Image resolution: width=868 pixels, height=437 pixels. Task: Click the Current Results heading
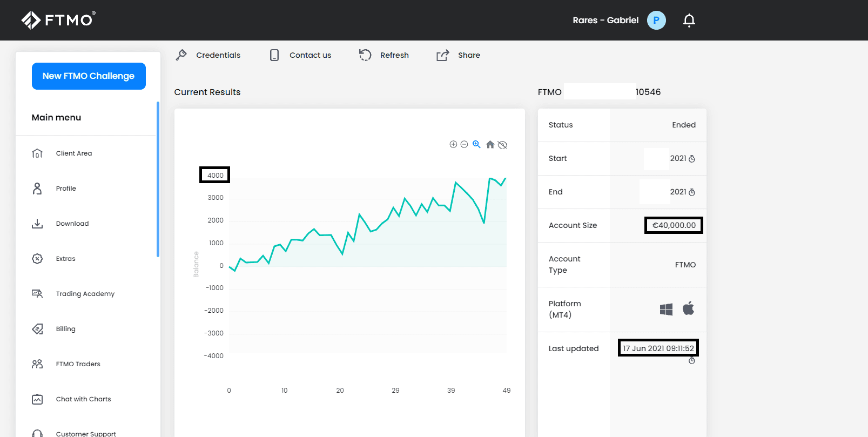(x=207, y=92)
